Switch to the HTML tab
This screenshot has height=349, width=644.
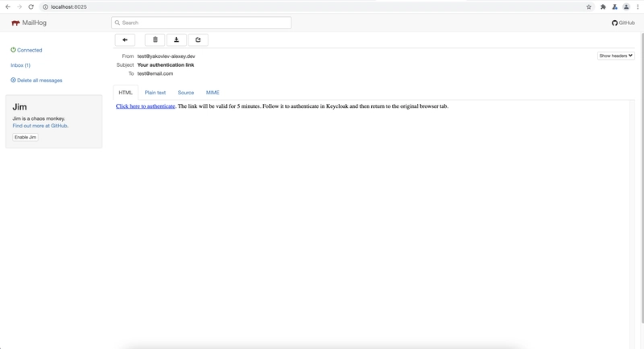126,93
